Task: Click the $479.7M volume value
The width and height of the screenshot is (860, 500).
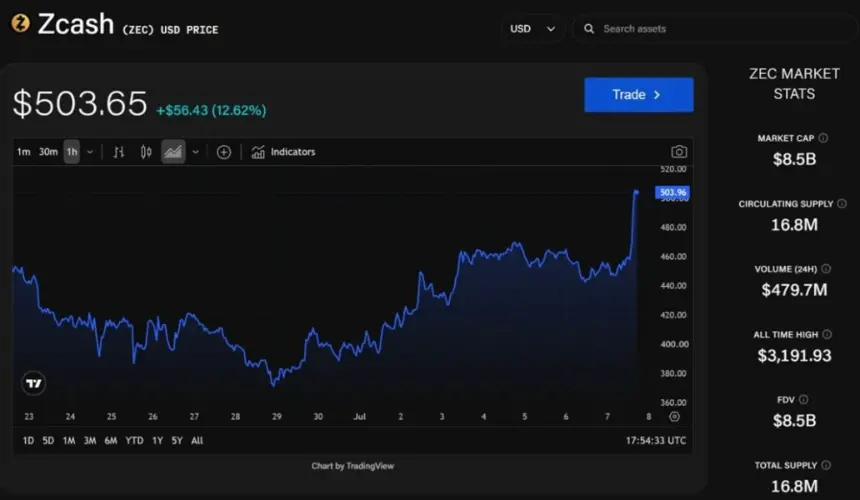Action: click(794, 290)
